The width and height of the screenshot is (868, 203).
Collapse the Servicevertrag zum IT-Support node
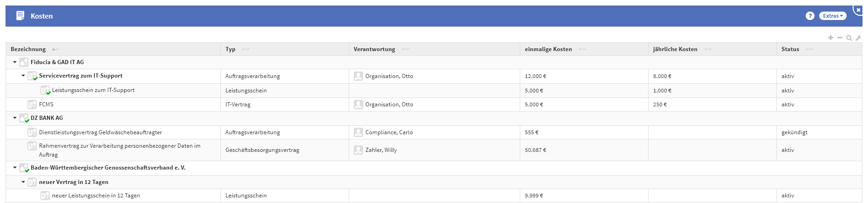click(x=23, y=76)
